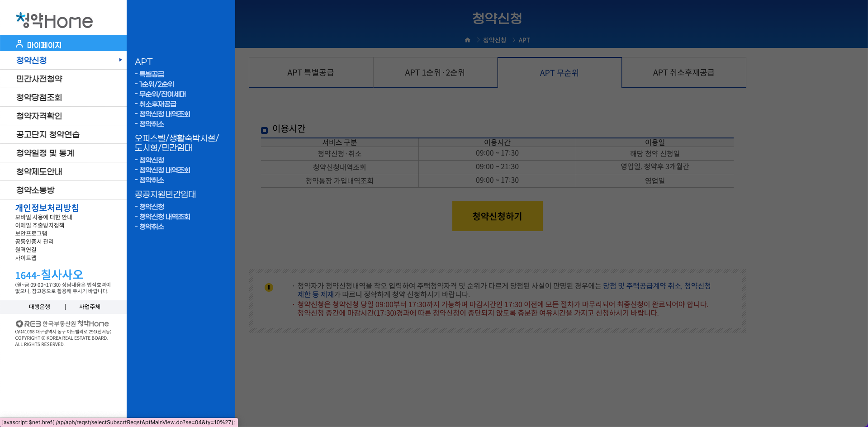The image size is (868, 427).
Task: Open APT 특별공급 submenu link
Action: pyautogui.click(x=152, y=74)
